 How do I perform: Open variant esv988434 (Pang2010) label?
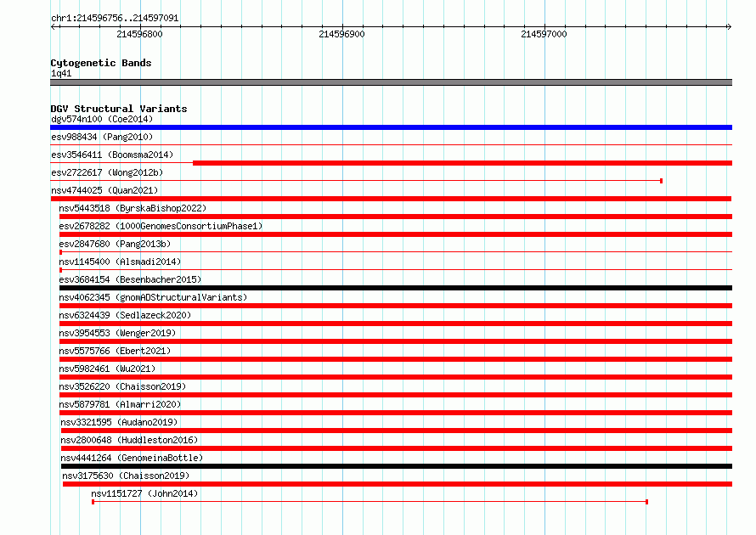coord(102,137)
